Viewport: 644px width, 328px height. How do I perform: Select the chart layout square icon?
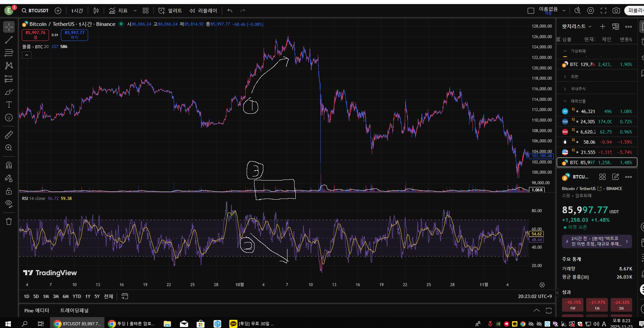pos(531,11)
